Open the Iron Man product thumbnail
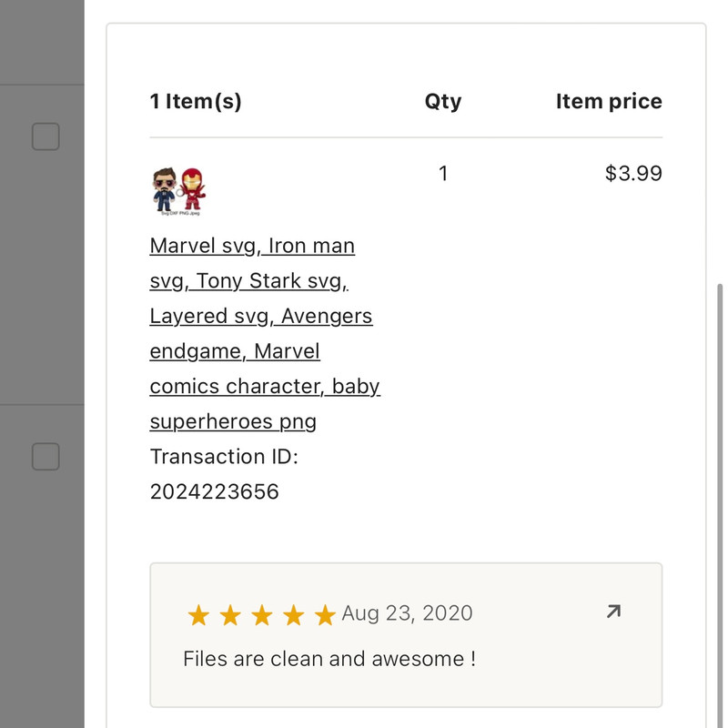 pyautogui.click(x=177, y=190)
